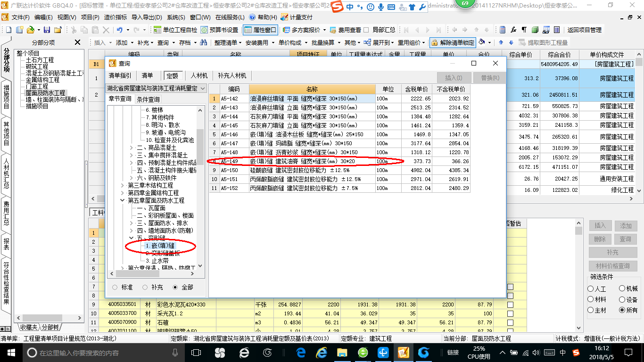Open the 分部树 bottom tab
This screenshot has width=644, height=362.
(x=50, y=327)
